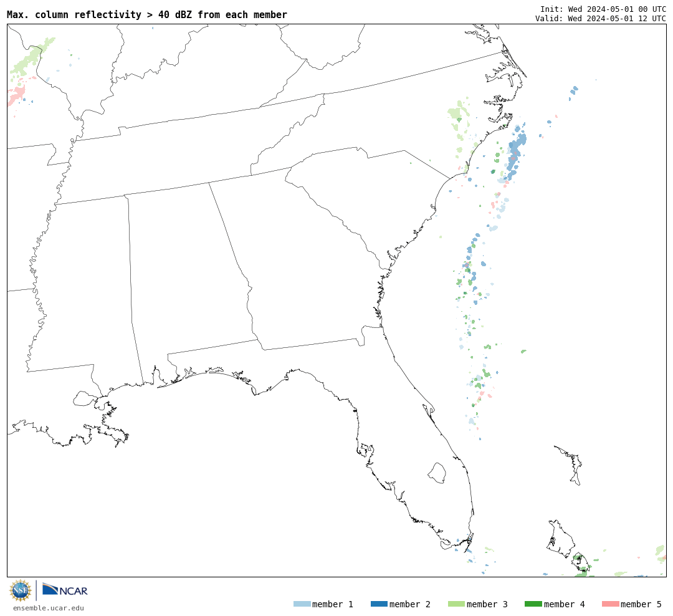Click the 'member 1' legend label

tap(333, 604)
